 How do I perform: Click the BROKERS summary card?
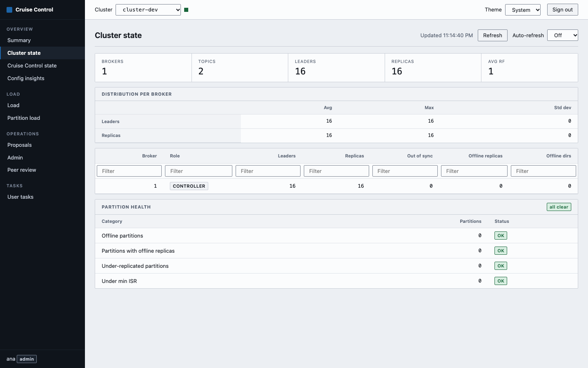[143, 68]
